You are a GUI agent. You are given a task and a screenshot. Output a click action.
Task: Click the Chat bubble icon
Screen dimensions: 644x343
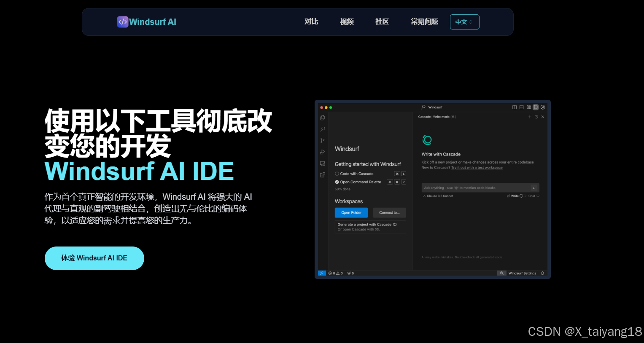click(x=538, y=196)
